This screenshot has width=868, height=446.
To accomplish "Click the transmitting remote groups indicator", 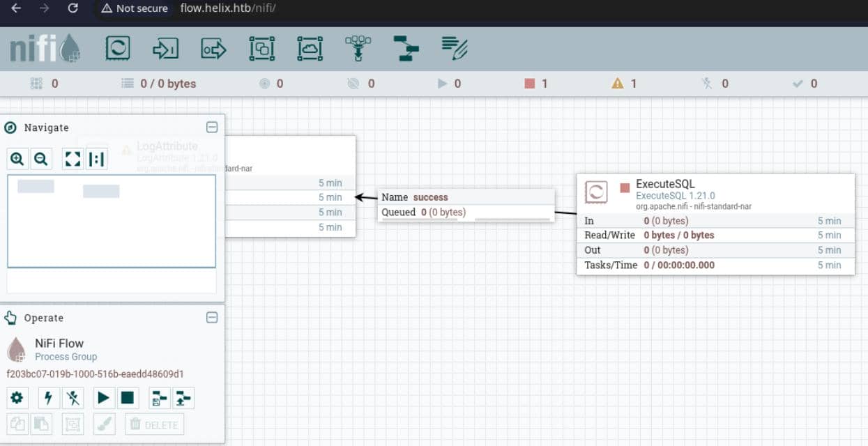I will coord(271,84).
